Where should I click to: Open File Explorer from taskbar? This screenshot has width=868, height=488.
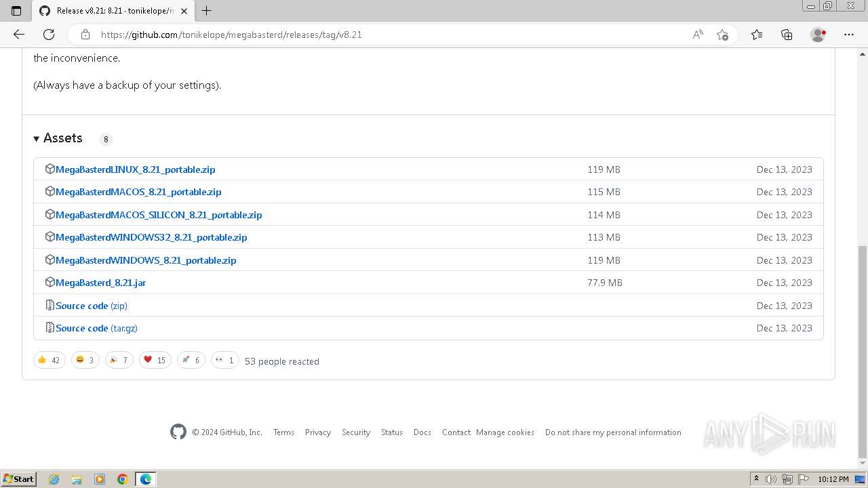[77, 479]
